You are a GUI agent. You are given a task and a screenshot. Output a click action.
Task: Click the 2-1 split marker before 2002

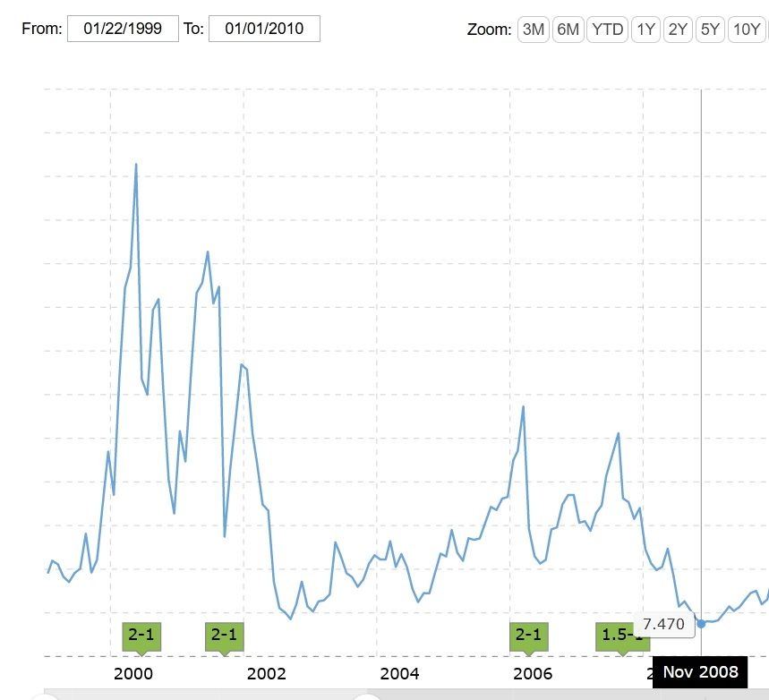225,637
